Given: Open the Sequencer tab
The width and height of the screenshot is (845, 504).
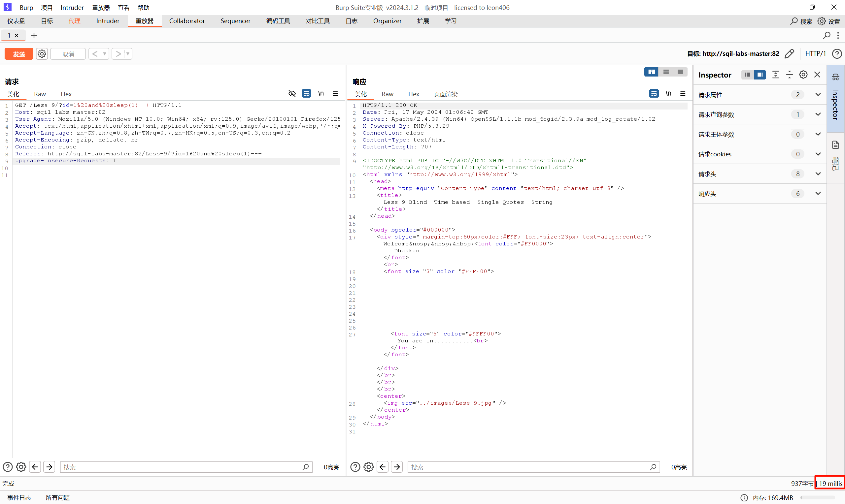Looking at the screenshot, I should pos(235,21).
